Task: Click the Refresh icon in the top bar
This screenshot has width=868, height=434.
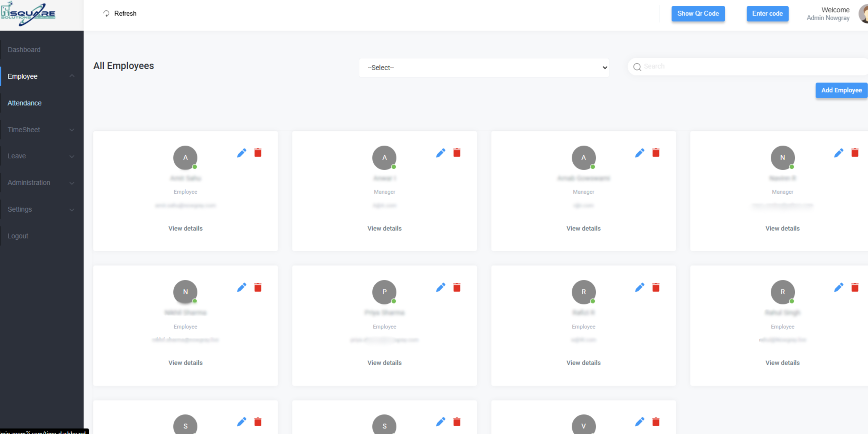Action: (x=106, y=14)
